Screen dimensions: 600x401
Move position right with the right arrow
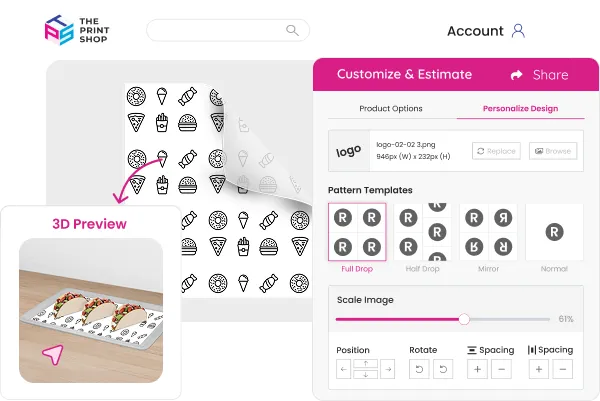tap(388, 369)
